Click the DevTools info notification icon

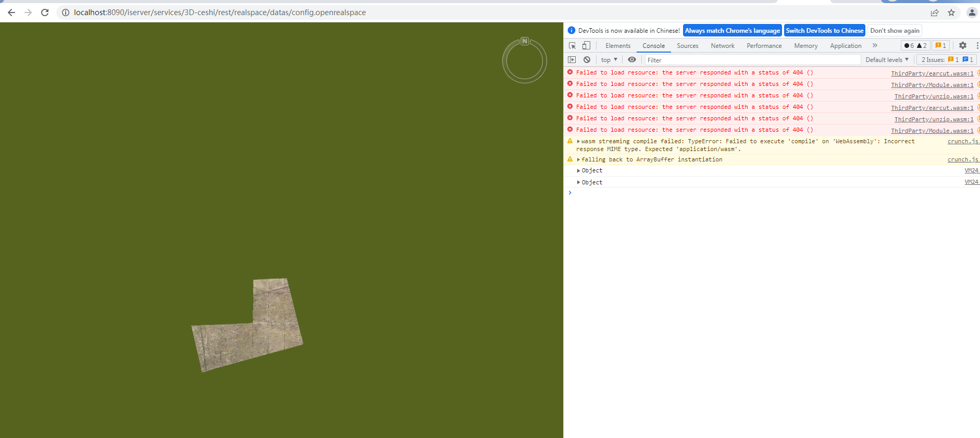[x=572, y=31]
